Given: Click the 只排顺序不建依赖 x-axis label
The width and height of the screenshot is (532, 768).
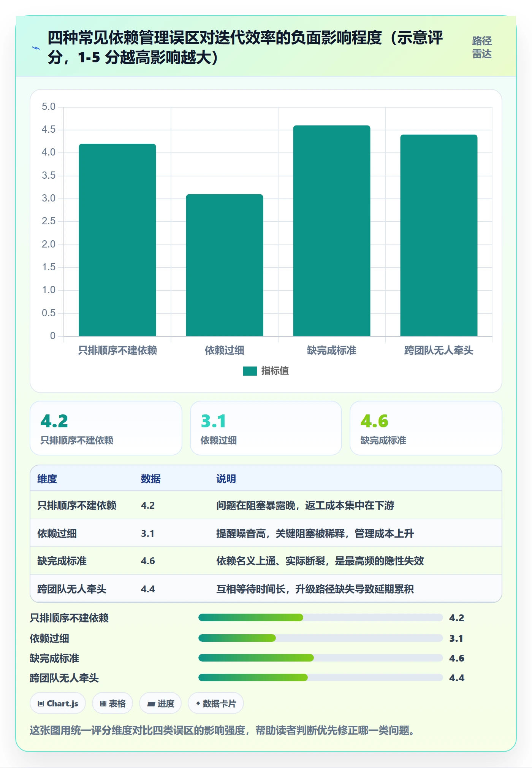Looking at the screenshot, I should (117, 350).
